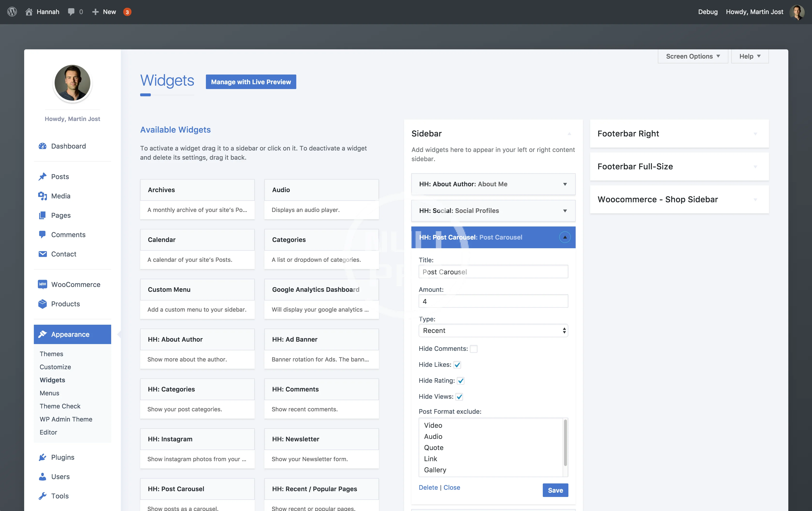
Task: Click the Tools wrench icon
Action: pyautogui.click(x=43, y=496)
